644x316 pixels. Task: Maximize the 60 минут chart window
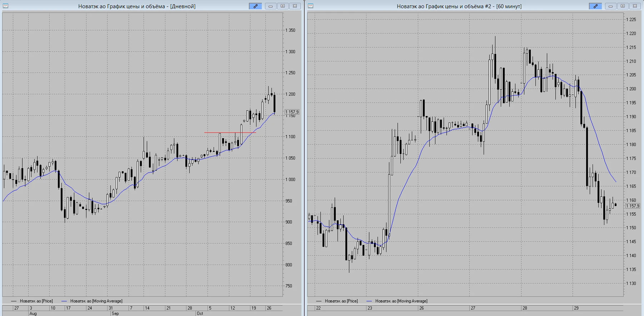click(623, 6)
